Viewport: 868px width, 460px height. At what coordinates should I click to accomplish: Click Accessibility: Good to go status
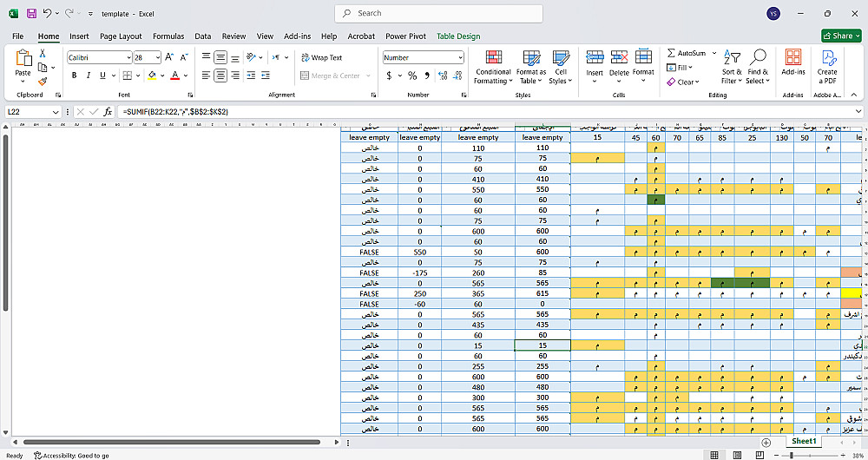71,455
